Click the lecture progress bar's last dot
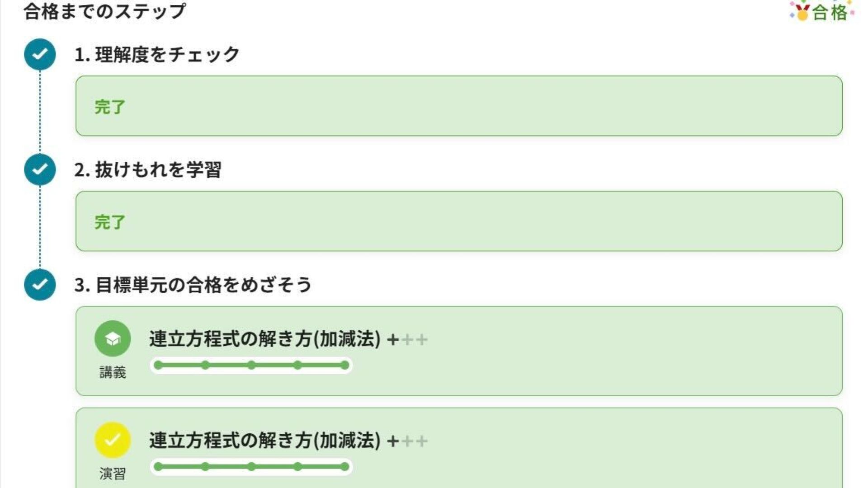This screenshot has height=488, width=868. (345, 365)
